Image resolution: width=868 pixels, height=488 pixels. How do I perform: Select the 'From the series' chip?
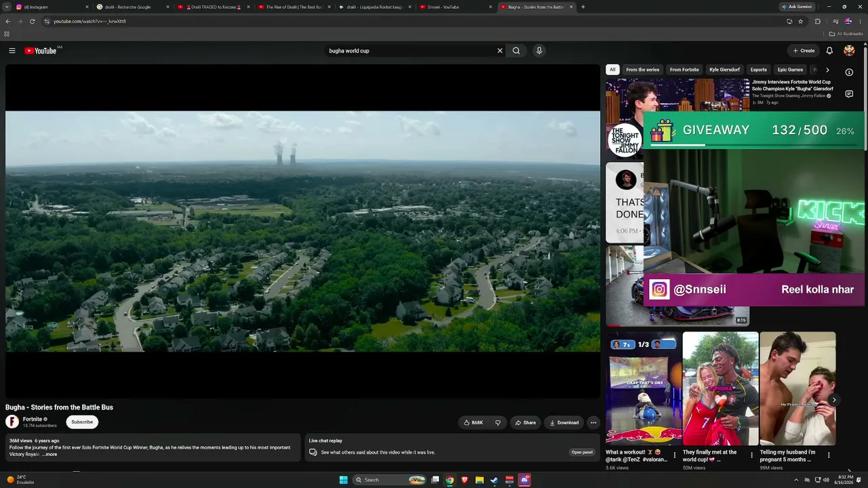coord(643,70)
